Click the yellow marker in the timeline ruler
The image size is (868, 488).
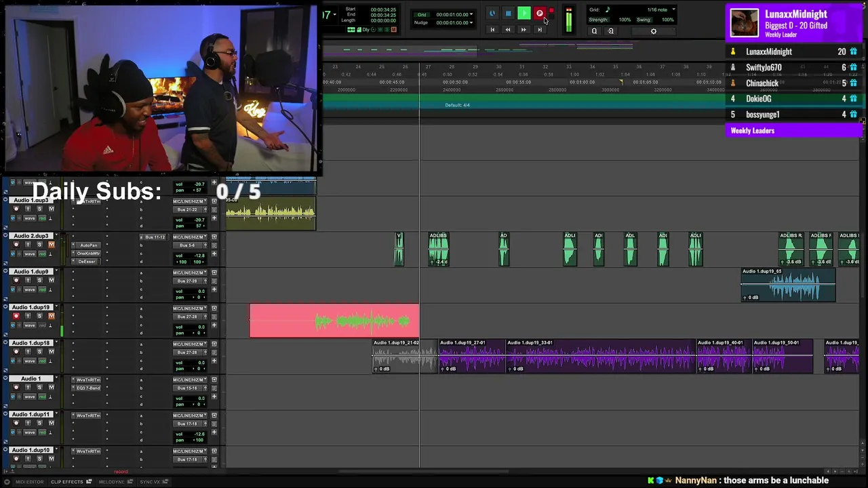620,82
